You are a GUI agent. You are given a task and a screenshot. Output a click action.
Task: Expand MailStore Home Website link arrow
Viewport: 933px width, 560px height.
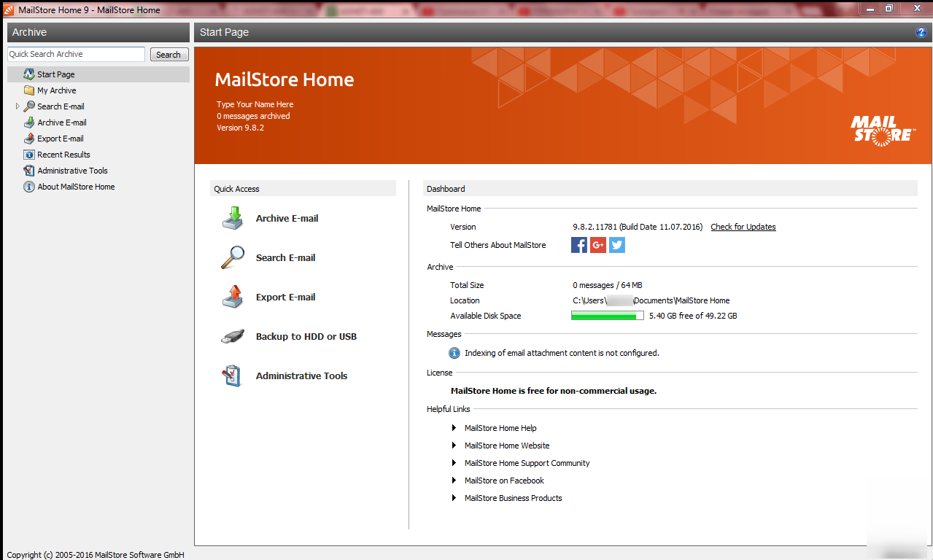pyautogui.click(x=454, y=446)
